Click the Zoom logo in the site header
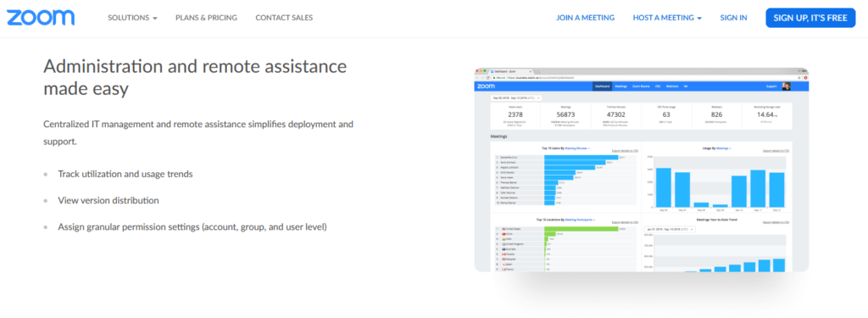Screen dimensions: 868x318 41,17
